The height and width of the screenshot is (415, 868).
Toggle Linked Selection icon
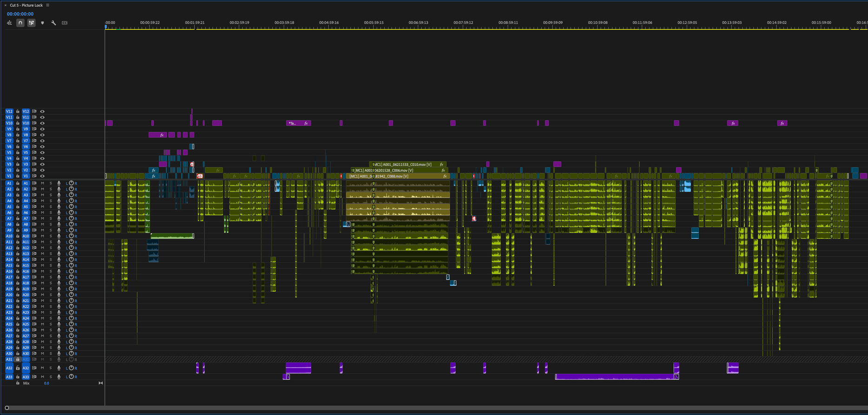31,23
